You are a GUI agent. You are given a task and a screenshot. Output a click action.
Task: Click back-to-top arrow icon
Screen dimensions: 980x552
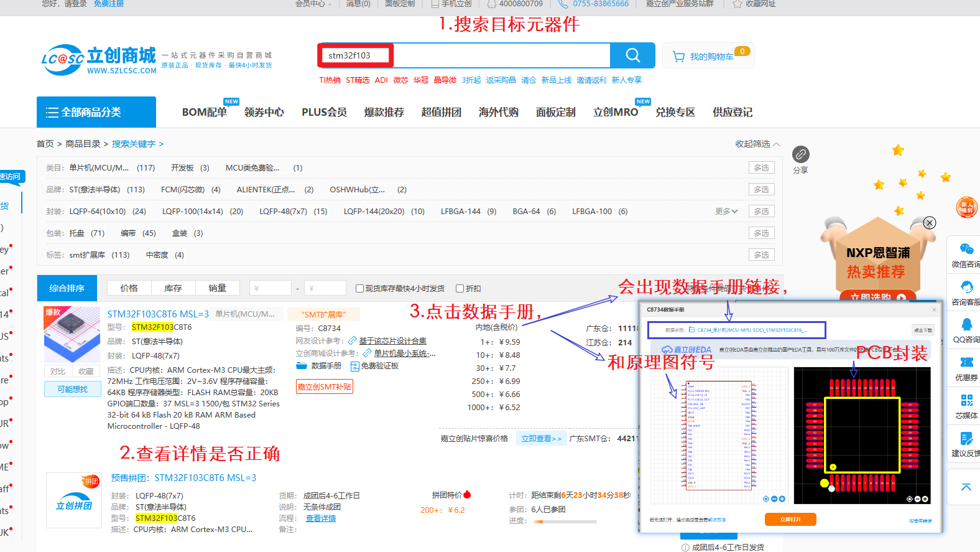(x=966, y=487)
